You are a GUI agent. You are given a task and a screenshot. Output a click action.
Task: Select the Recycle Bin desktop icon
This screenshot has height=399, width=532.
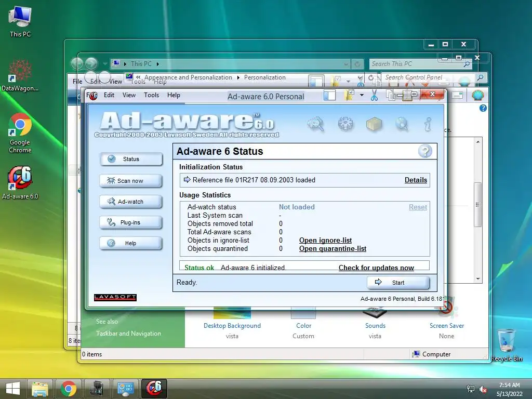click(x=507, y=345)
